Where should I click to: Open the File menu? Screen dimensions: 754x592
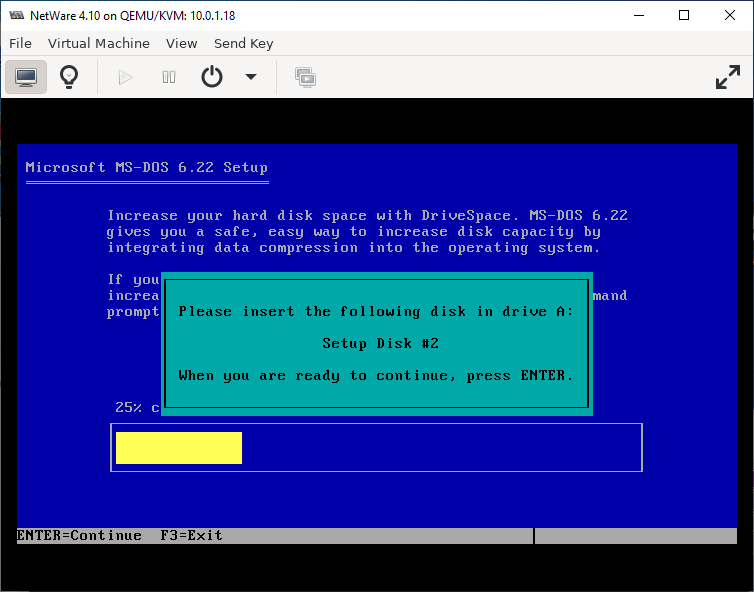20,43
